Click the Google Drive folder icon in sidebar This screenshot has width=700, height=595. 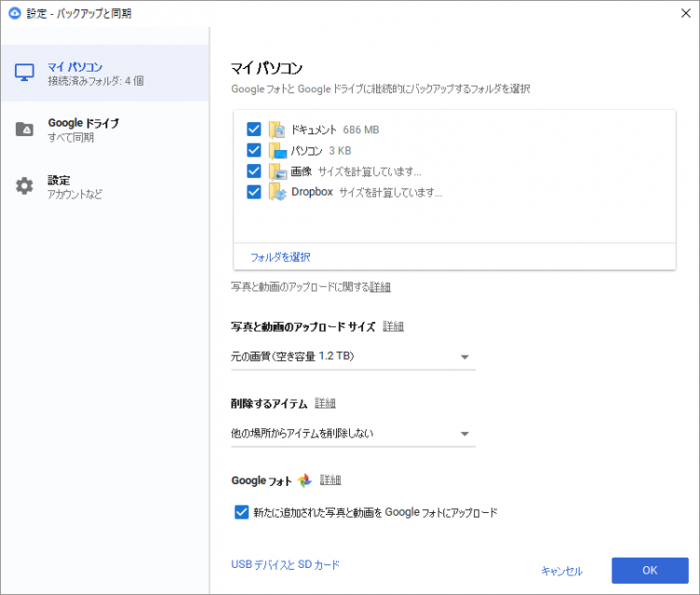(24, 130)
